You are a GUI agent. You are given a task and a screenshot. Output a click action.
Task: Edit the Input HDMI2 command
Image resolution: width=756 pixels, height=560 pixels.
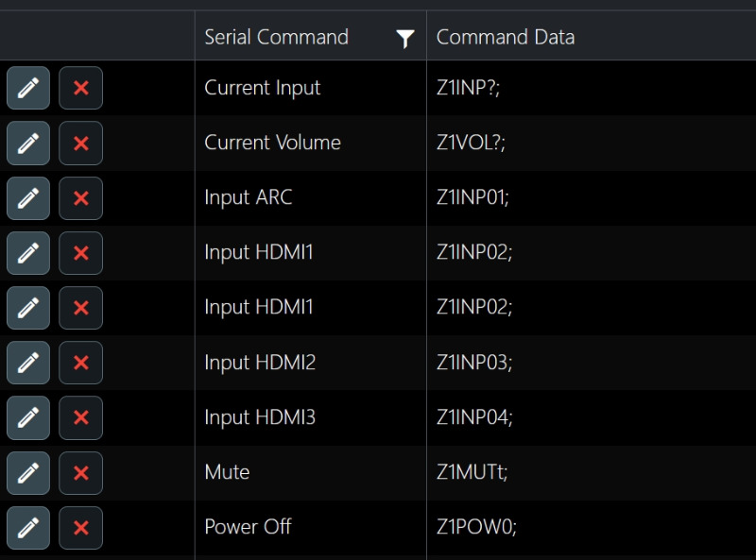point(28,363)
